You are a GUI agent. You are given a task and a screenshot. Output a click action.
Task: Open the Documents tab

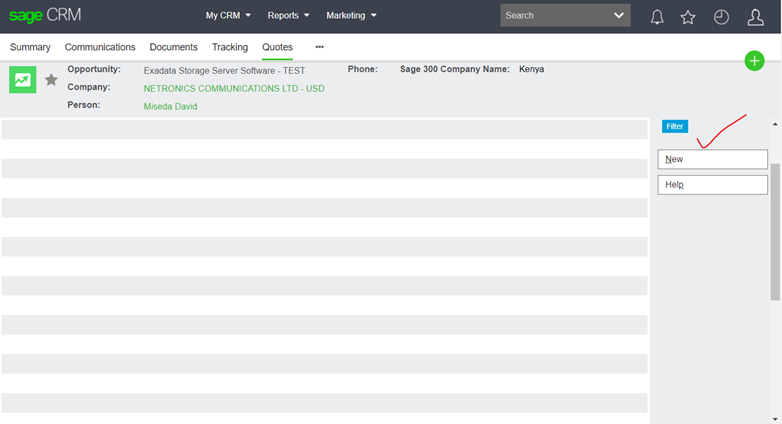[x=173, y=47]
